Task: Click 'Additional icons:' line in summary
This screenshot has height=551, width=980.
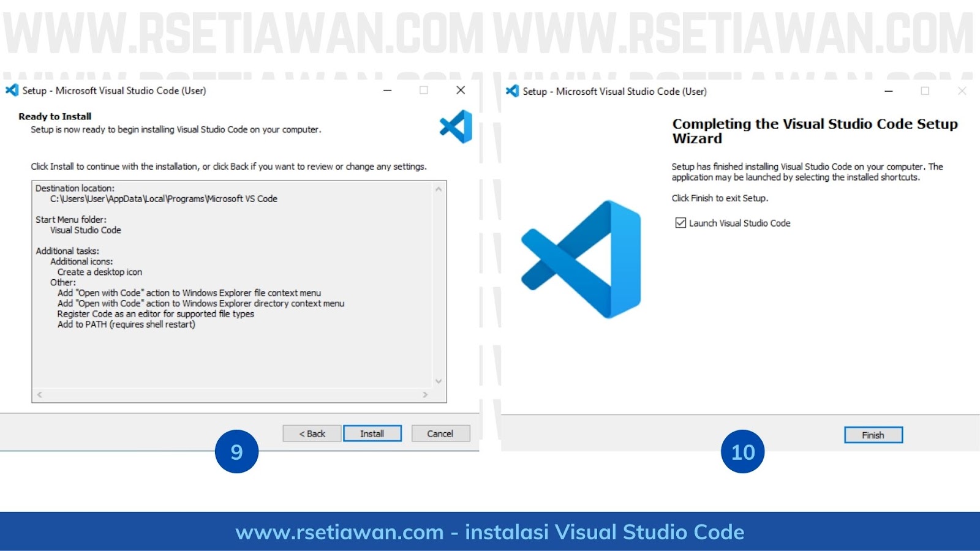Action: (x=81, y=261)
